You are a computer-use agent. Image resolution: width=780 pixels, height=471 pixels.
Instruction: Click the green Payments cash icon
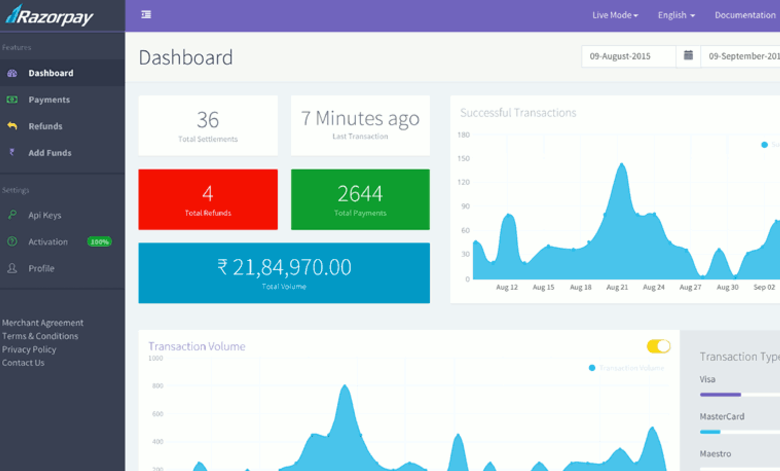12,99
